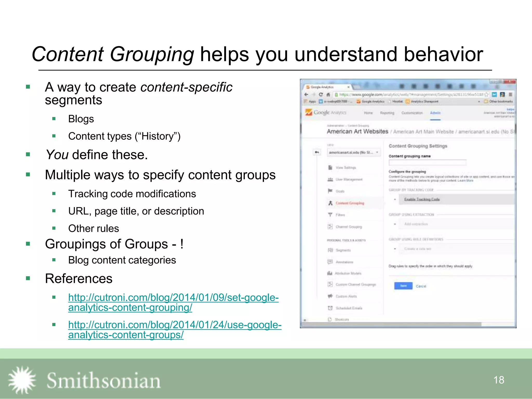Click the User Management icon

pyautogui.click(x=330, y=179)
